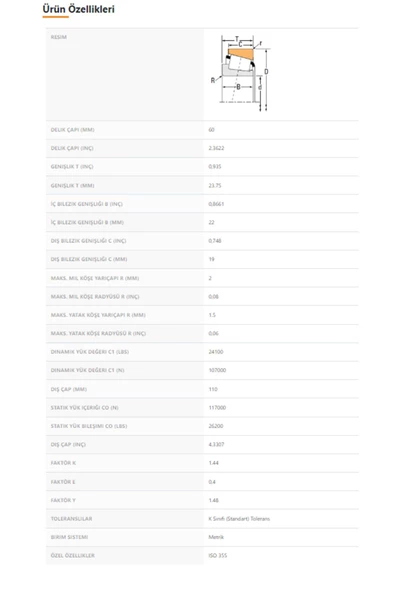This screenshot has height=592, width=395.
Task: Click the 2.3622 bore diameter inch value
Action: [216, 148]
